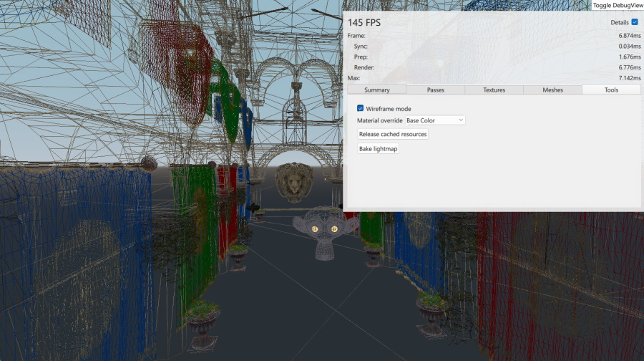Go to the Meshes tab

(x=552, y=90)
